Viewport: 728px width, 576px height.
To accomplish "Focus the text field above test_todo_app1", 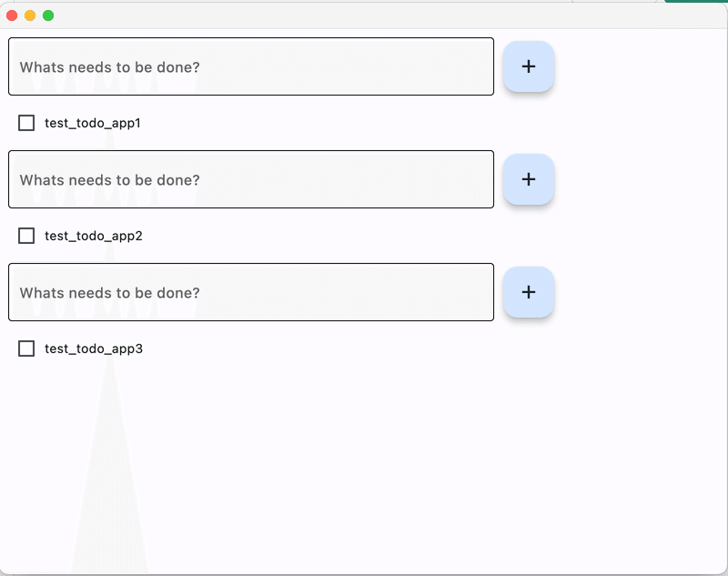I will pos(251,66).
